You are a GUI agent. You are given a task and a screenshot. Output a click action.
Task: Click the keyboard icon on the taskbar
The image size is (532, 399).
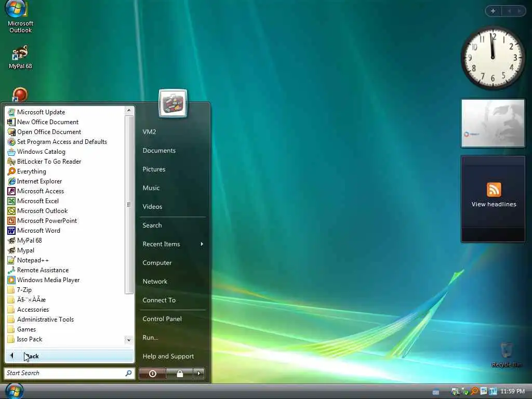point(436,392)
